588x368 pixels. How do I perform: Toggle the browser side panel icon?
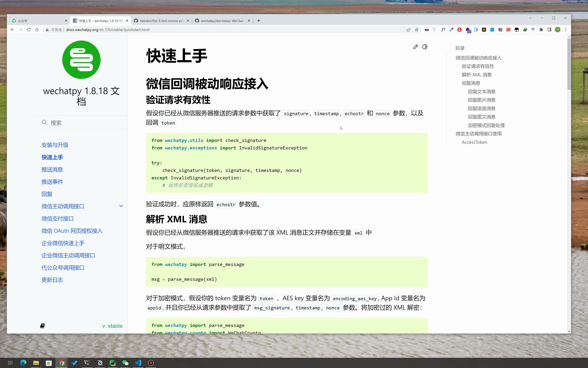[x=549, y=30]
